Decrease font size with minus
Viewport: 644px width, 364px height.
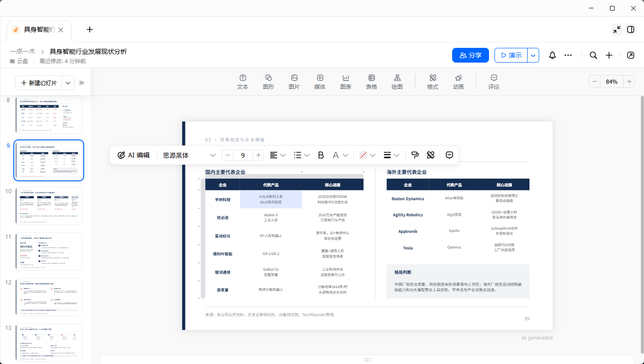228,155
